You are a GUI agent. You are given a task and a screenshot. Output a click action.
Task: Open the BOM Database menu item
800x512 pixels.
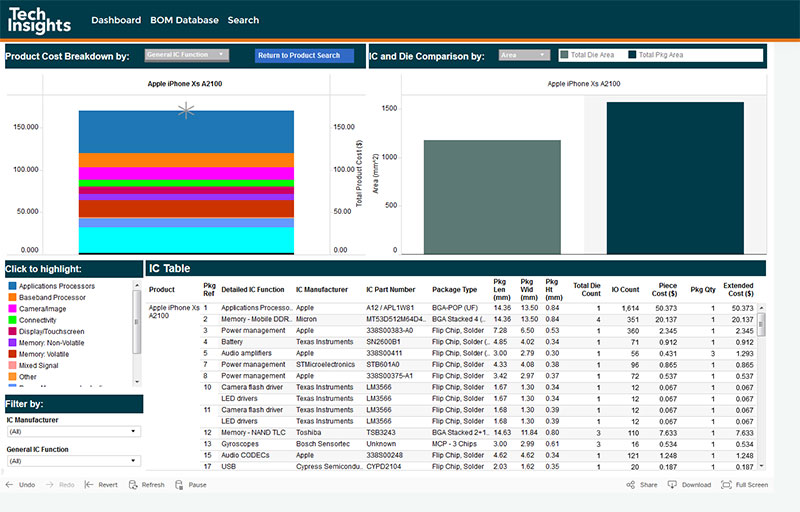point(184,20)
